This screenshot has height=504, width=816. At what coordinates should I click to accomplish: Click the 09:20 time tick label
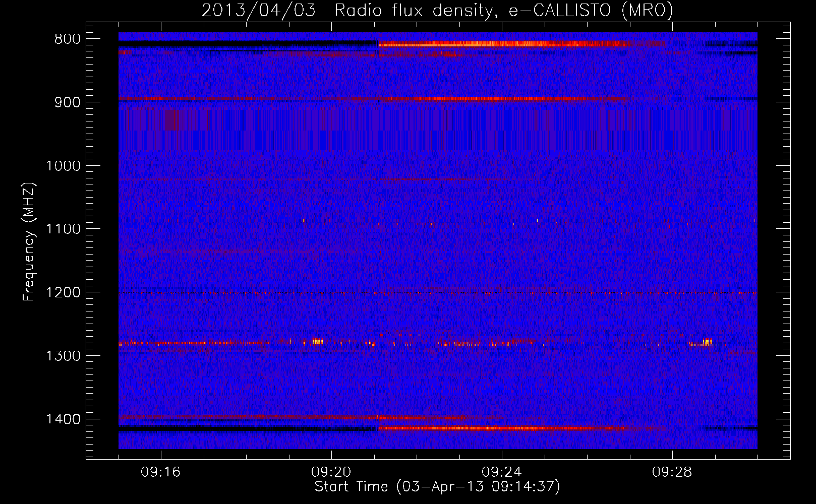click(x=331, y=472)
